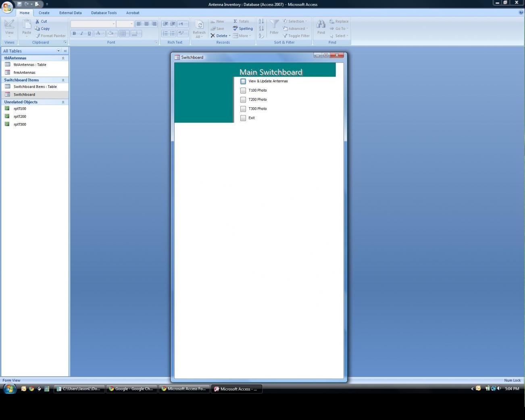This screenshot has height=420, width=525.
Task: Click the Windows Start orb
Action: coord(9,389)
